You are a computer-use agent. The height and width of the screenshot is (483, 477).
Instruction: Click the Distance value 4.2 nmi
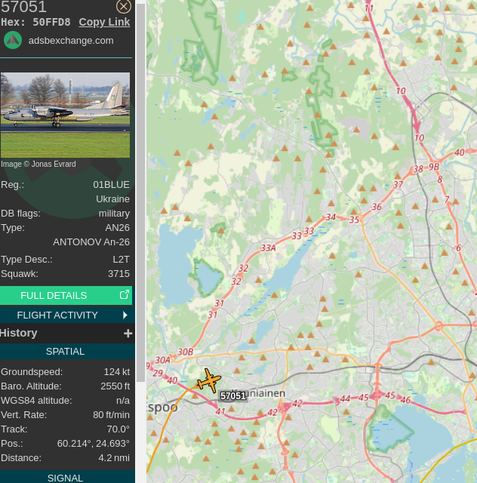click(114, 458)
